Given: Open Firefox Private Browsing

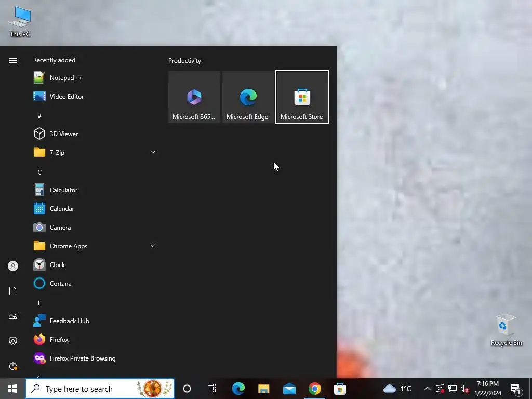Looking at the screenshot, I should point(95,358).
